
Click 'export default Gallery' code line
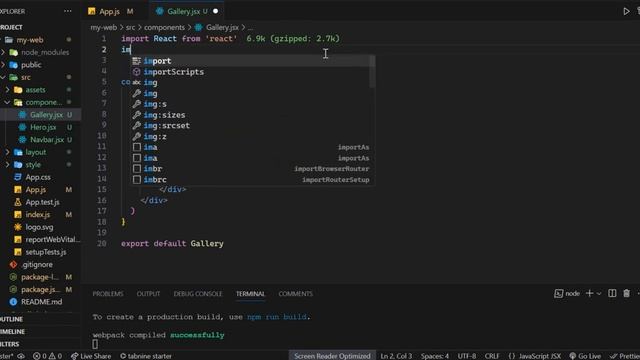172,244
